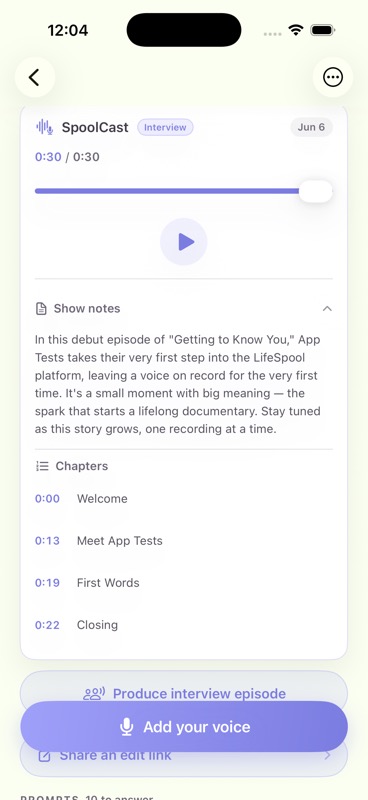Click Produce interview episode button
This screenshot has width=368, height=800.
(184, 687)
